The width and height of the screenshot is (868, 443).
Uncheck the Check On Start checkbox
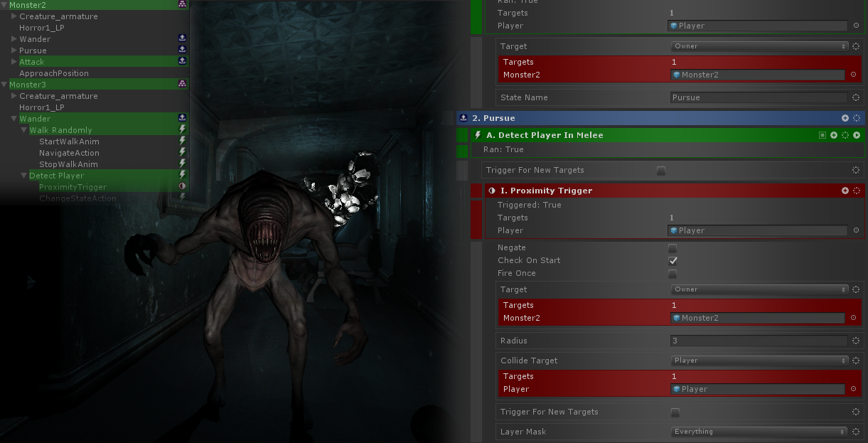673,261
